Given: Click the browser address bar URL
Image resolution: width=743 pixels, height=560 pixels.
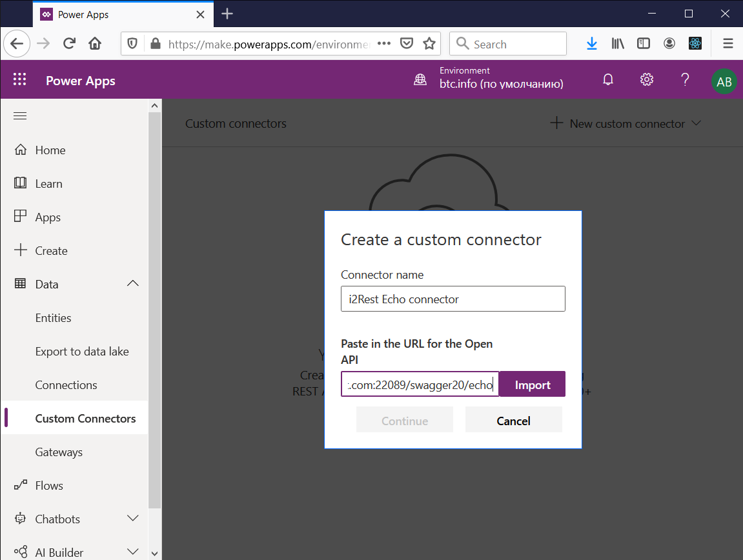Looking at the screenshot, I should coord(269,44).
